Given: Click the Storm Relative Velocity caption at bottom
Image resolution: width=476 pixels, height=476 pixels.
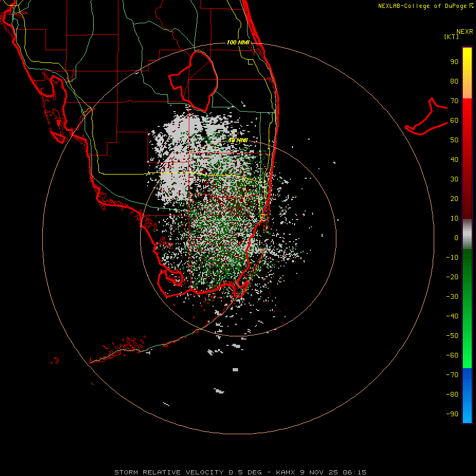Looking at the screenshot, I should [x=240, y=472].
